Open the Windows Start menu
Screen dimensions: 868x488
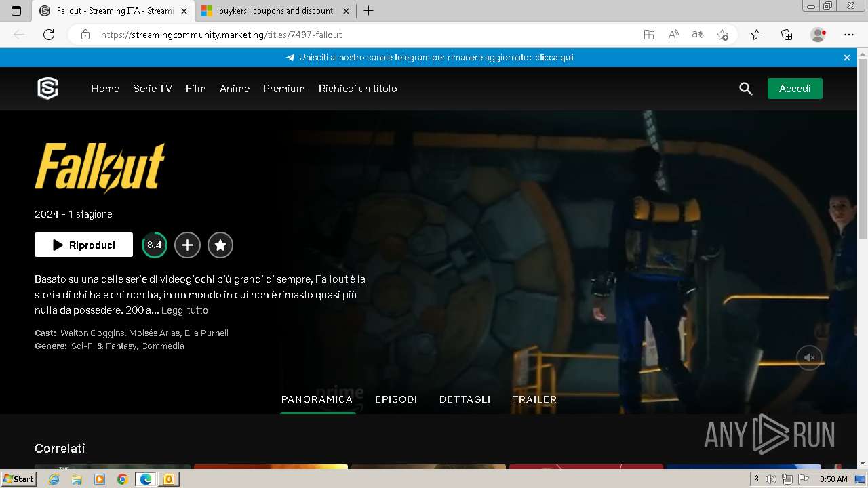[19, 479]
